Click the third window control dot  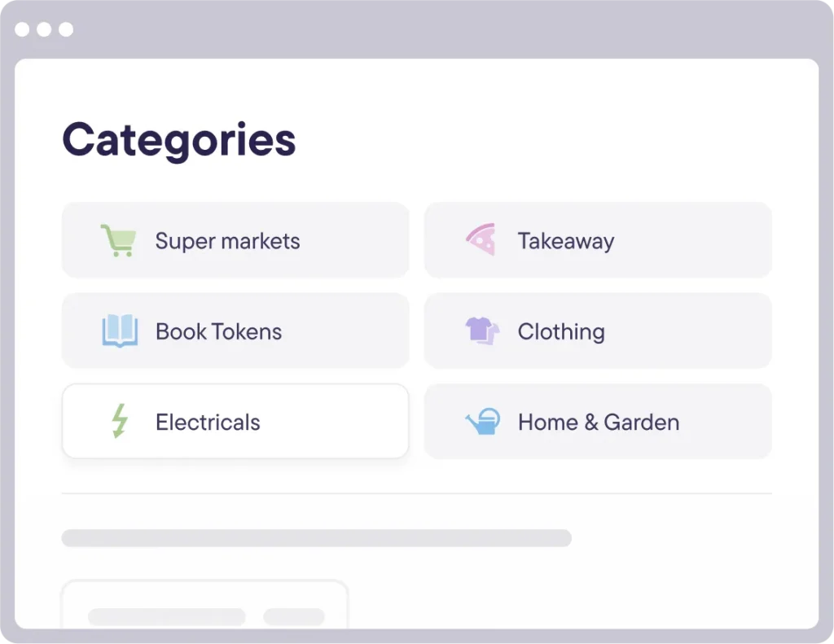point(66,29)
